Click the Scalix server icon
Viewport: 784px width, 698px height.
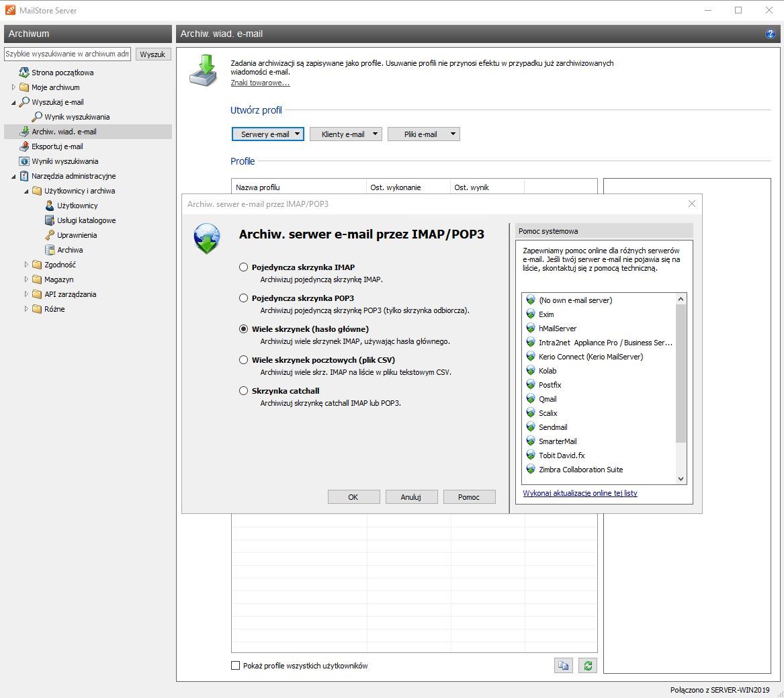531,412
